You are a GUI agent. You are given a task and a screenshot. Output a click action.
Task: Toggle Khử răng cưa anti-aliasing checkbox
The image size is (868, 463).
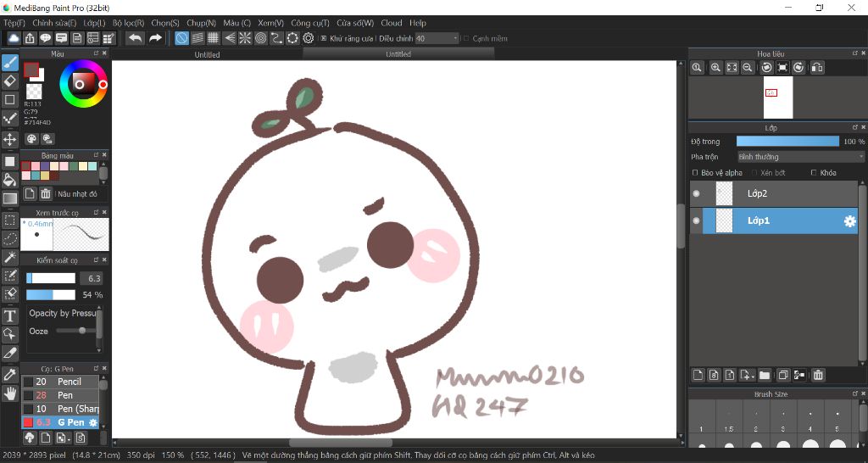(x=324, y=38)
